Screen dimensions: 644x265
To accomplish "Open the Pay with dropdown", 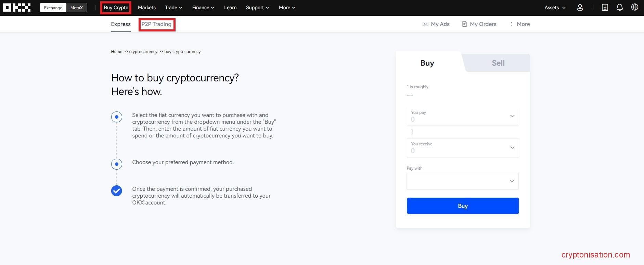I will pos(462,181).
